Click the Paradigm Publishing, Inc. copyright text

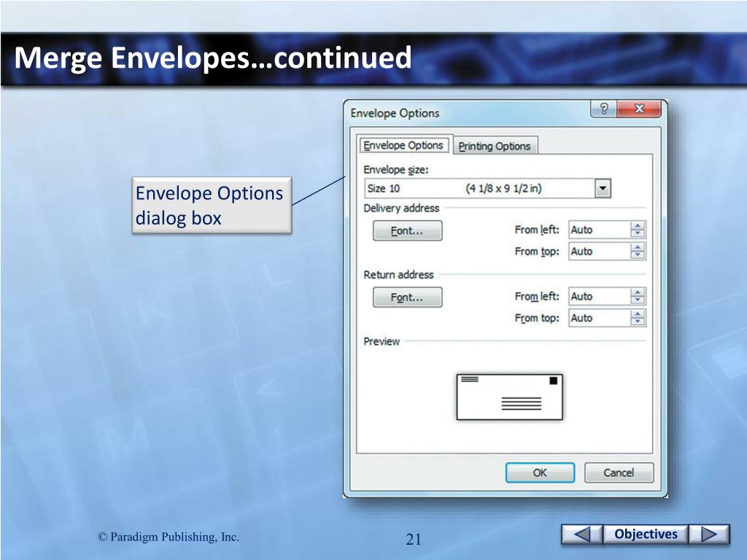pos(169,537)
